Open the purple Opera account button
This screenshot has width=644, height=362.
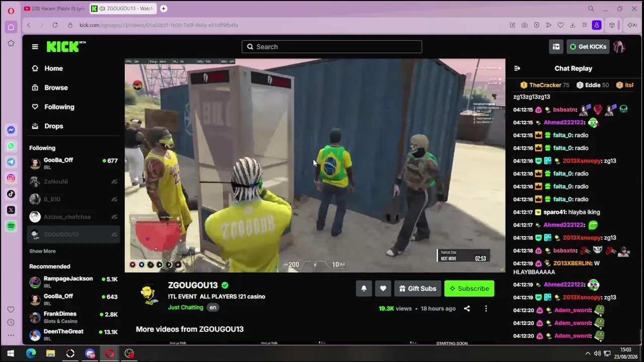(597, 25)
